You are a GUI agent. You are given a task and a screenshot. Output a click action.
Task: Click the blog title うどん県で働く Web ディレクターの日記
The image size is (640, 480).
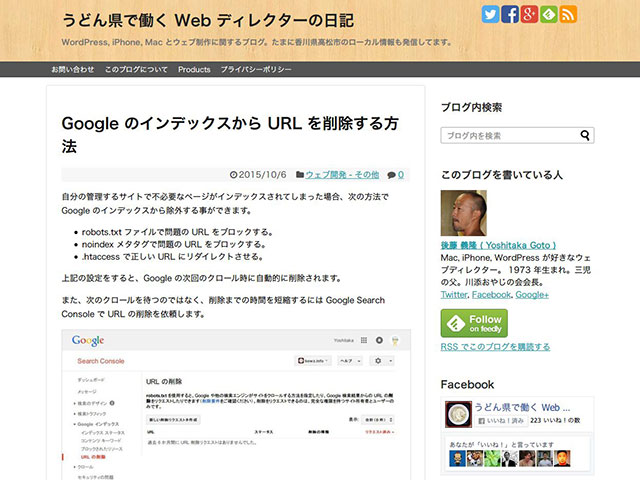(x=208, y=20)
